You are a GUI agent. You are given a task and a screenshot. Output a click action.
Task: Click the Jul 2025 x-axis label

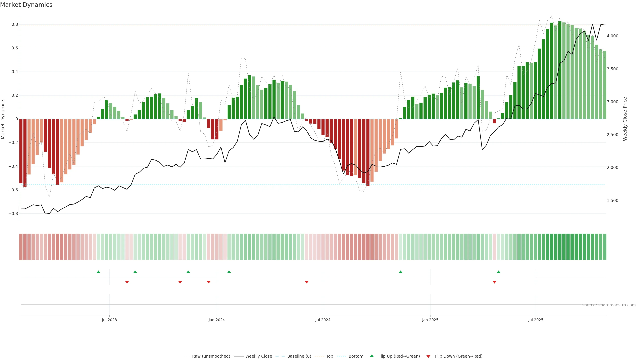535,320
